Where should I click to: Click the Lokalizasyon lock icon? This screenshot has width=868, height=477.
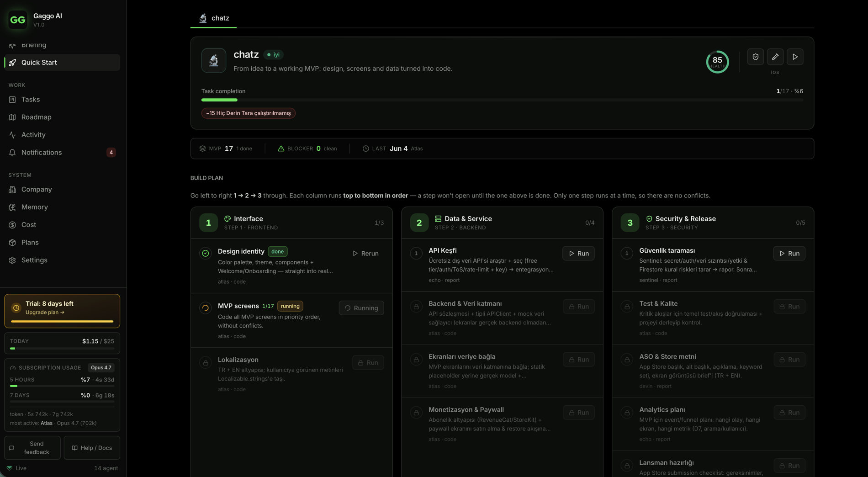click(x=206, y=363)
